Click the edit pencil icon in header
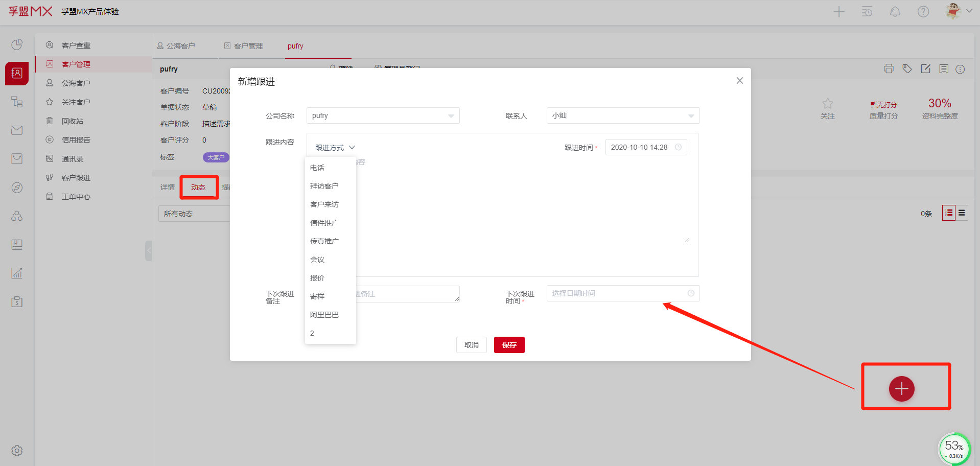The image size is (980, 466). (x=925, y=69)
